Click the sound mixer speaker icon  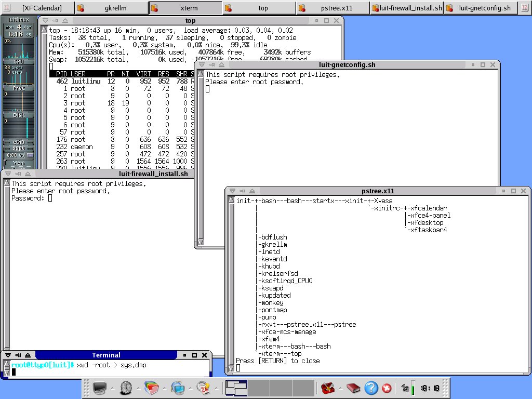pos(405,388)
